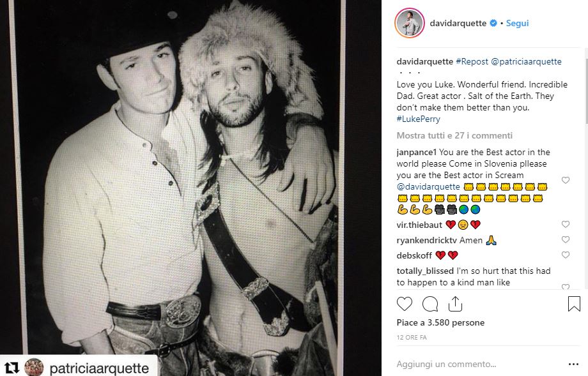View 'Piace a 3.580 persone' likes list
Screen dimensions: 588x376
[440, 322]
